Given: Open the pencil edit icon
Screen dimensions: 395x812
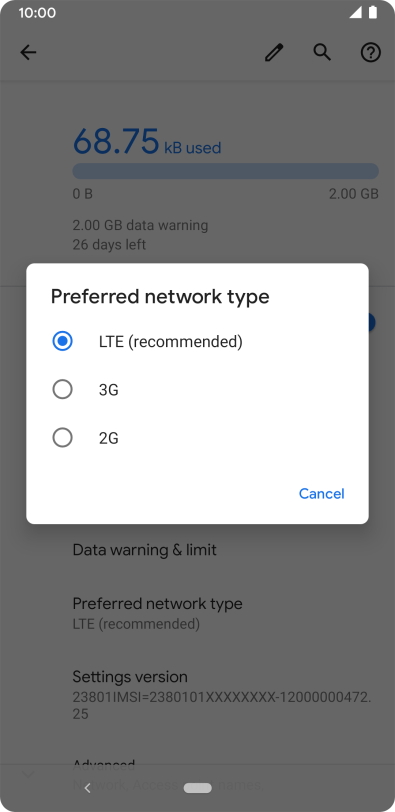Looking at the screenshot, I should (274, 52).
